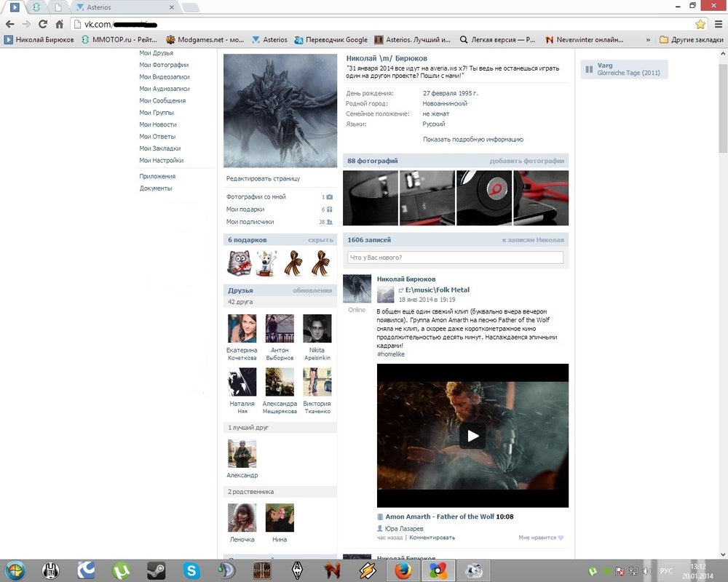Open the browser hamburger menu
The height and width of the screenshot is (582, 728).
tap(719, 24)
